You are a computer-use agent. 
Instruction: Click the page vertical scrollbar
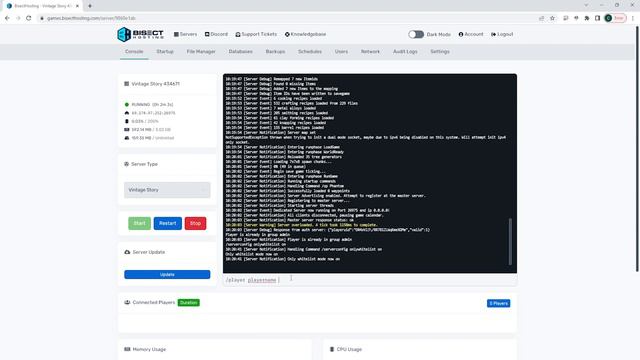[x=637, y=149]
